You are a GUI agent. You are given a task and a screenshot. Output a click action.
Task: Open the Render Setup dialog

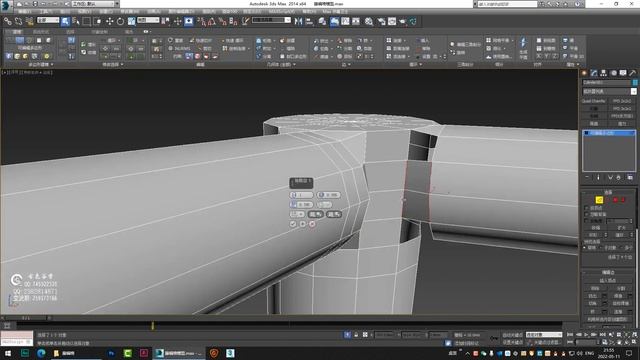pyautogui.click(x=382, y=21)
